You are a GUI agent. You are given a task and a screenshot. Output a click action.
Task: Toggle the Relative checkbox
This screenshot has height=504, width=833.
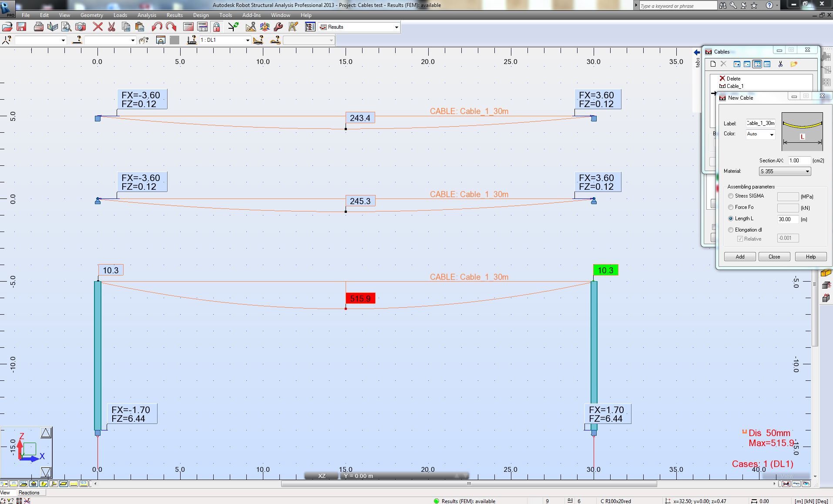740,239
